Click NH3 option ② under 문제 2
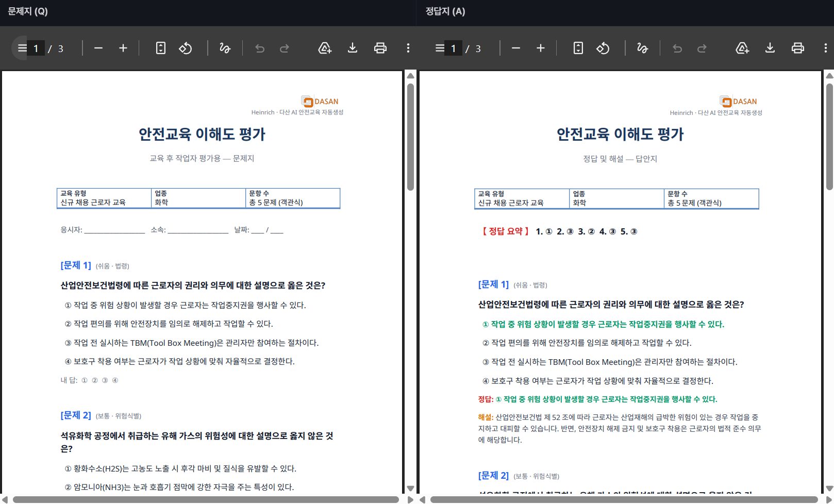This screenshot has width=834, height=504. tap(179, 487)
